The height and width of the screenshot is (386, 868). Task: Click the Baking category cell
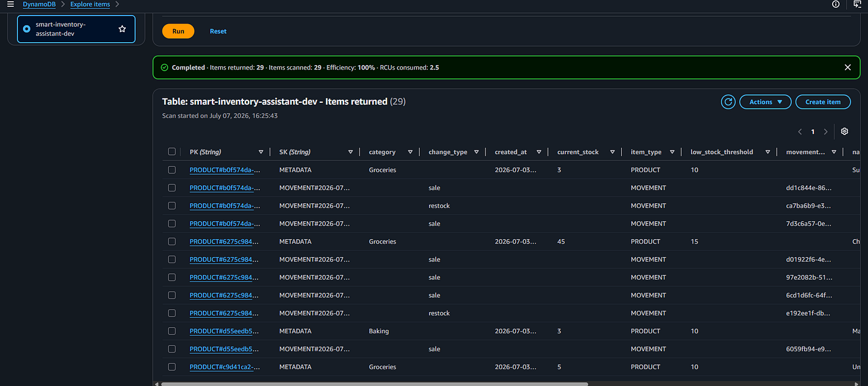pos(379,331)
